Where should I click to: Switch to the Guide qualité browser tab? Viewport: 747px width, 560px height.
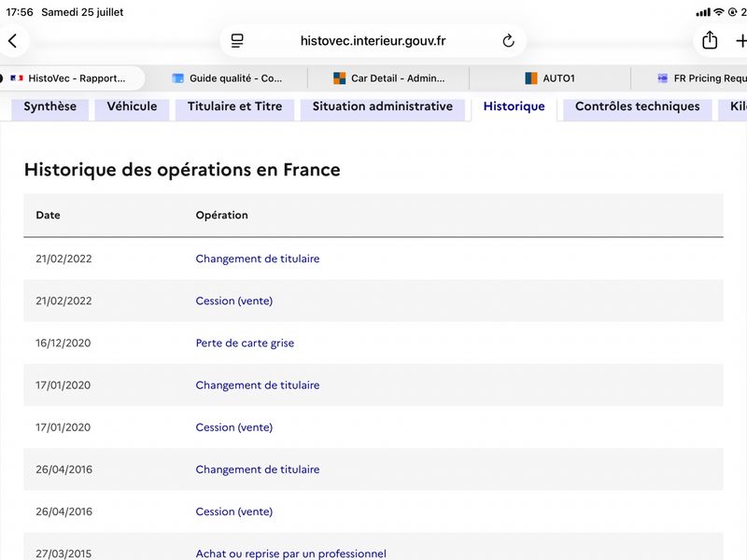coord(227,78)
